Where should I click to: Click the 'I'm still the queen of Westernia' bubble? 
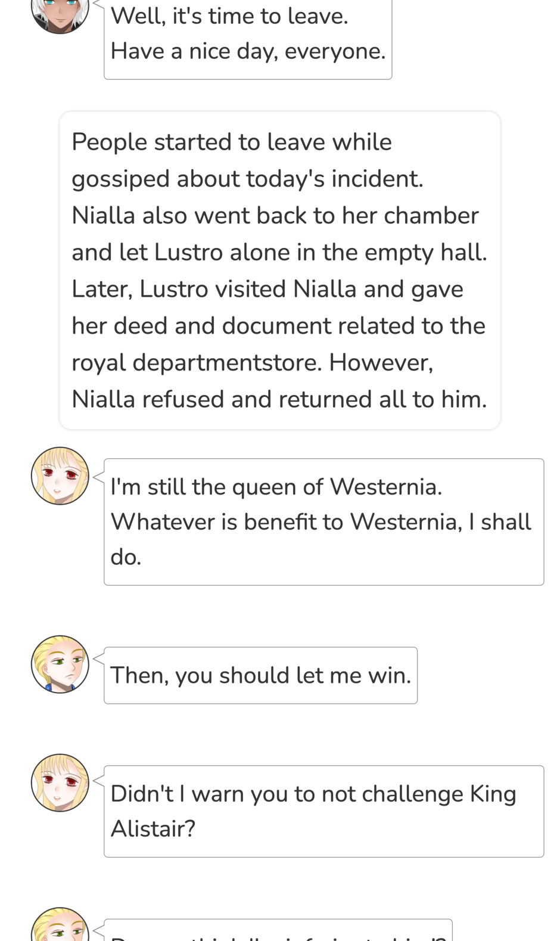pos(323,521)
